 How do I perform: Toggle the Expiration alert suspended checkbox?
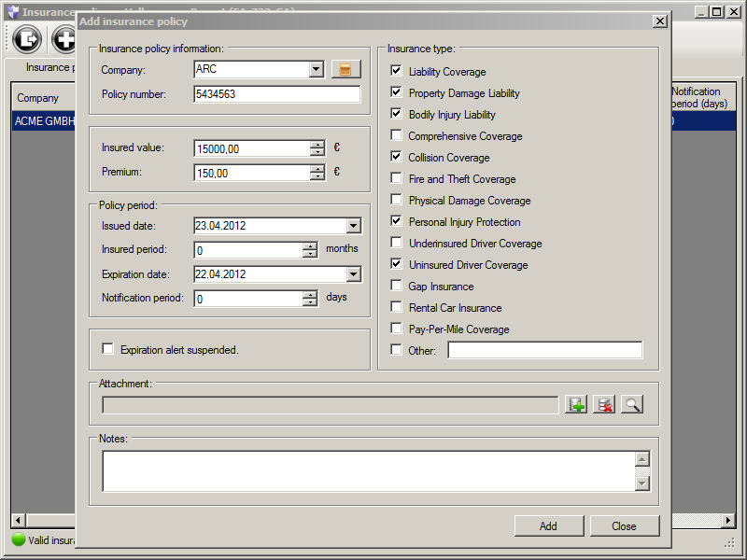tap(108, 349)
